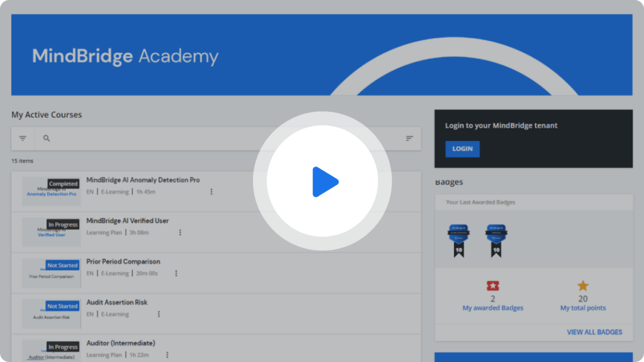Click the Completed course thumbnail icon
The width and height of the screenshot is (644, 362).
click(x=51, y=191)
